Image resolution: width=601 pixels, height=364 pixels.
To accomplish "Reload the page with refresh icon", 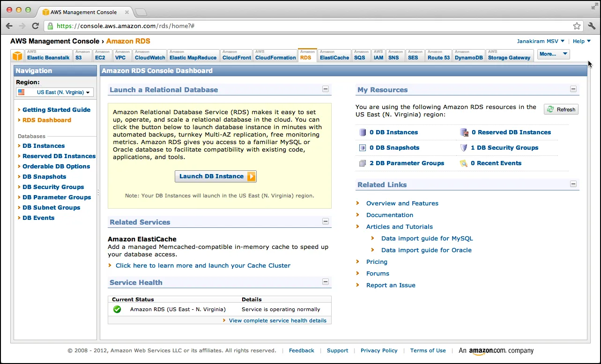I will tap(35, 26).
